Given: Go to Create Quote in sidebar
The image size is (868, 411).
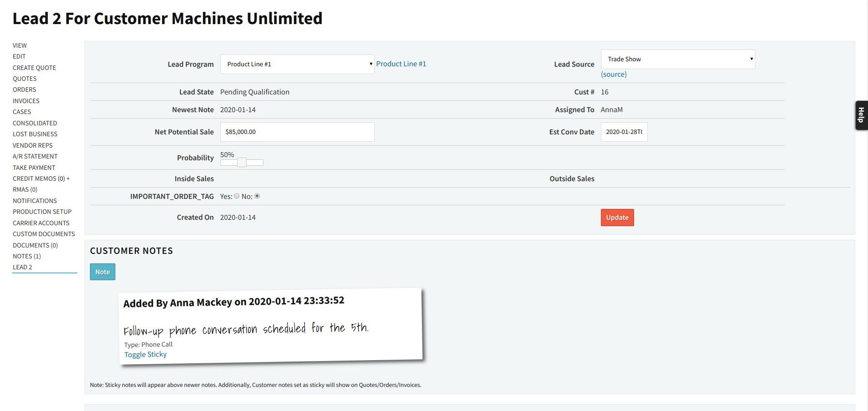Looking at the screenshot, I should pos(35,68).
